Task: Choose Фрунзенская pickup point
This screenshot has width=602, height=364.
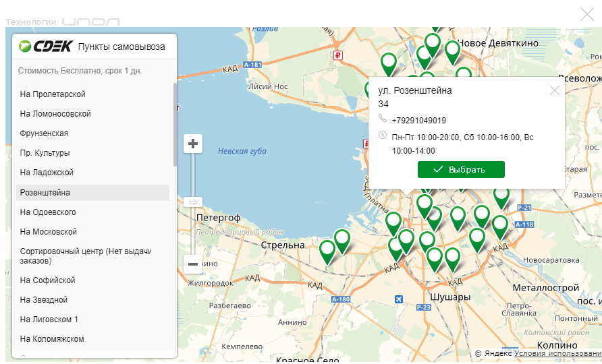Action: pyautogui.click(x=92, y=133)
